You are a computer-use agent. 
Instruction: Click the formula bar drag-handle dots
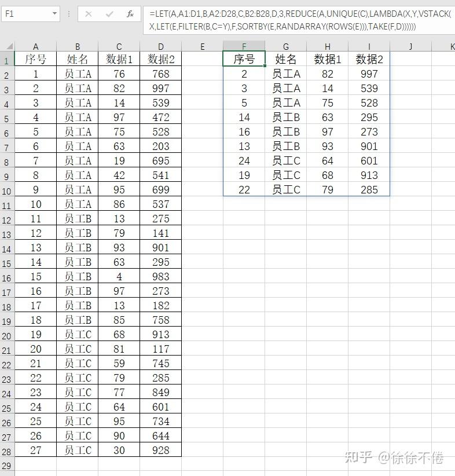(69, 14)
